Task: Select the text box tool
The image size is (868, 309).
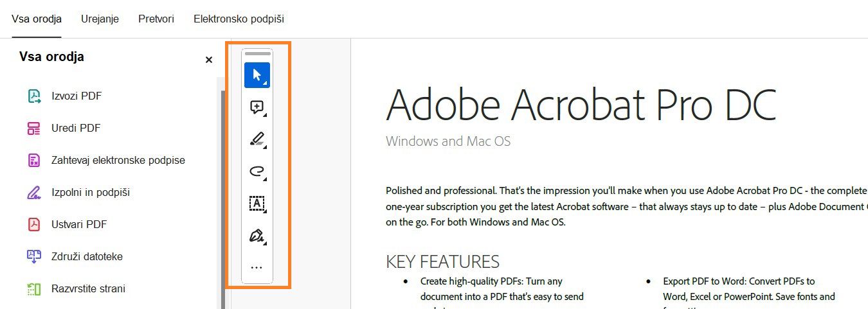Action: point(257,203)
